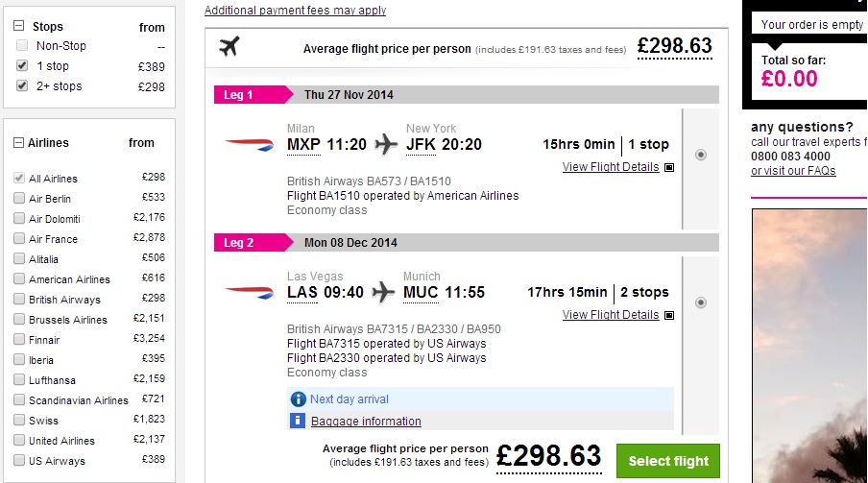Click the Next day arrival info icon
Viewport: 868px width, 483px height.
(x=298, y=399)
